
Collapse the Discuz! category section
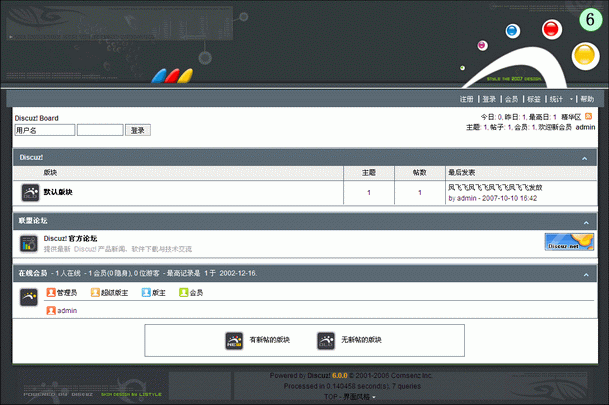tap(585, 158)
